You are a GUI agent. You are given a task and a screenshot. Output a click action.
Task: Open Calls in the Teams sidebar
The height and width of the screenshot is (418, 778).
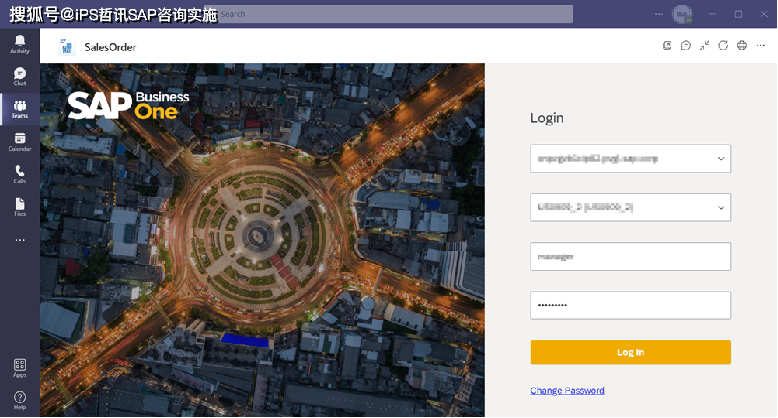20,174
